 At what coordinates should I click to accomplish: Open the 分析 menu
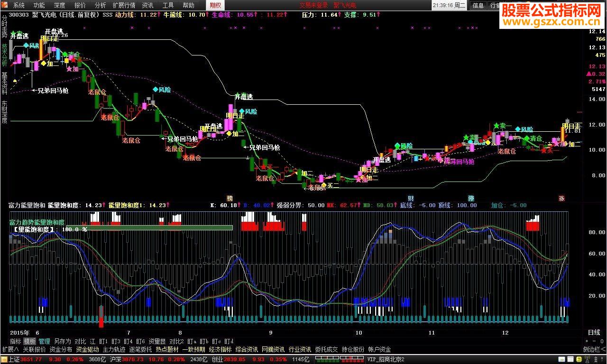pos(101,5)
